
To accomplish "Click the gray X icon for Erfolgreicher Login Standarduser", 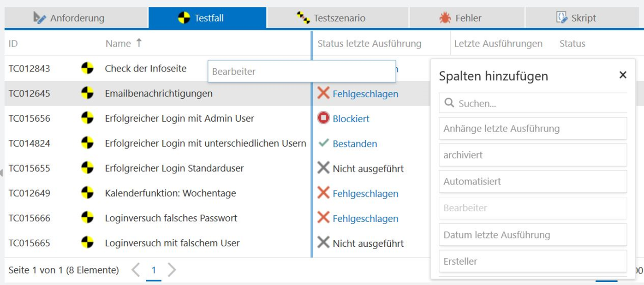I will point(323,168).
